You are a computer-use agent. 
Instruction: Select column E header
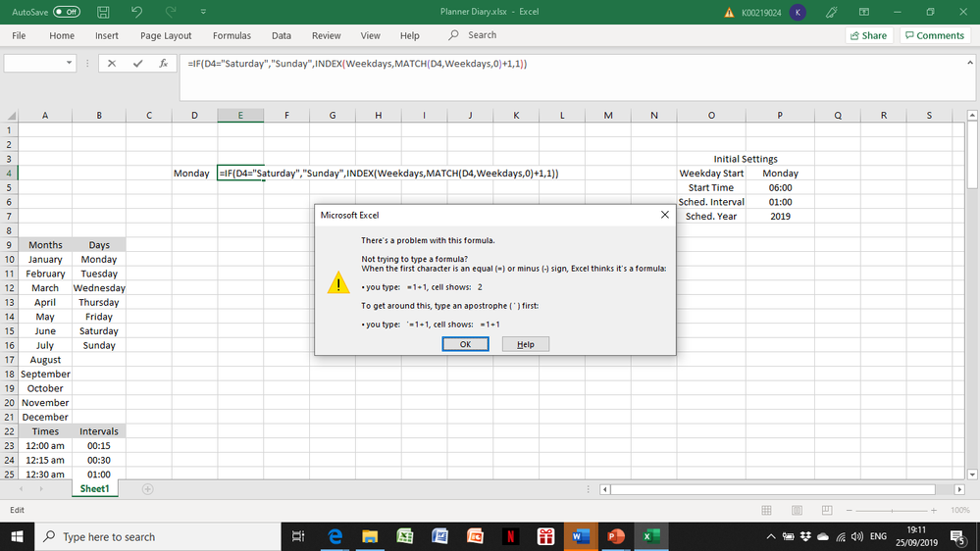[x=240, y=116]
